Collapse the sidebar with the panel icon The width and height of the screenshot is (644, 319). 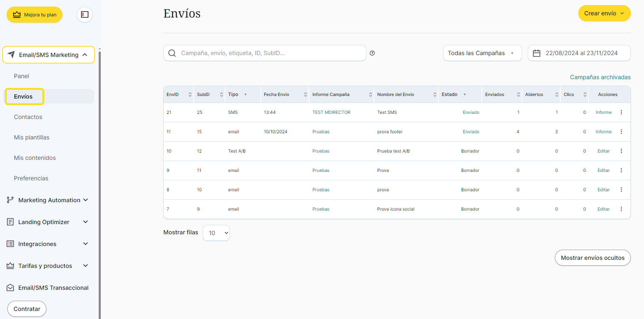85,15
